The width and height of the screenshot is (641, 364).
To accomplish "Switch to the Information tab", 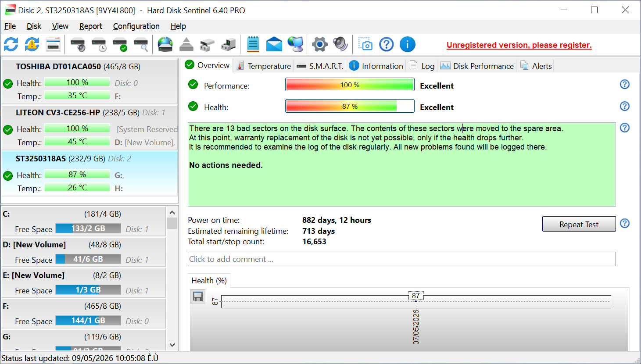I will coord(376,66).
